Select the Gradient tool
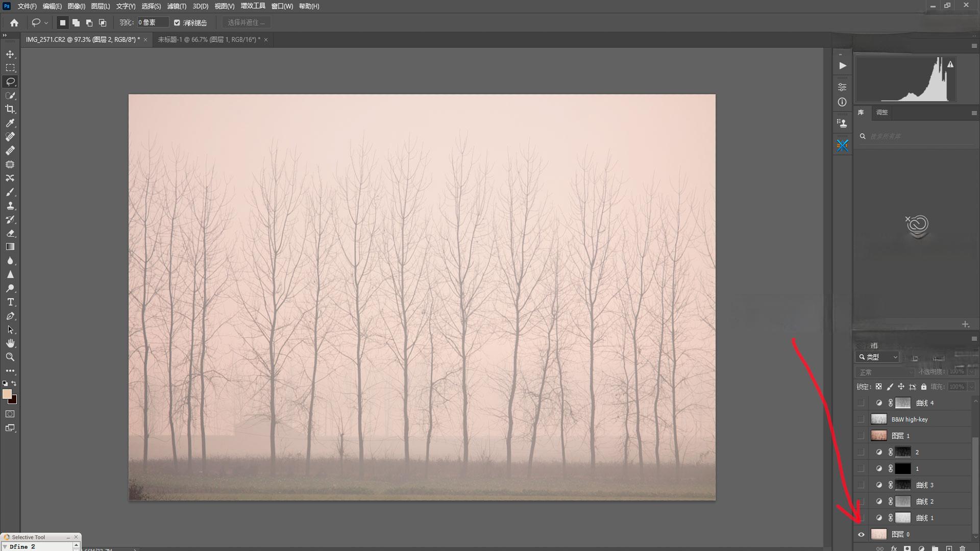 [x=10, y=247]
